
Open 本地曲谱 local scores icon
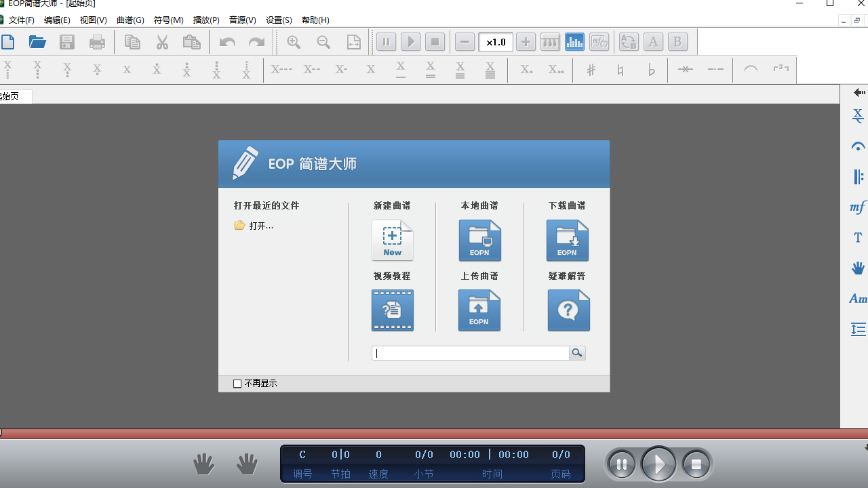480,241
